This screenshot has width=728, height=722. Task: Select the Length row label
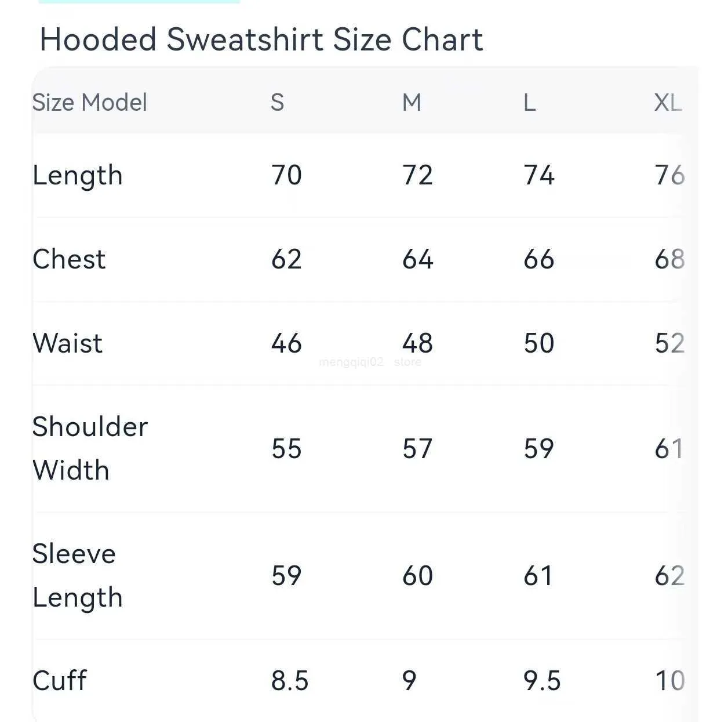click(78, 175)
